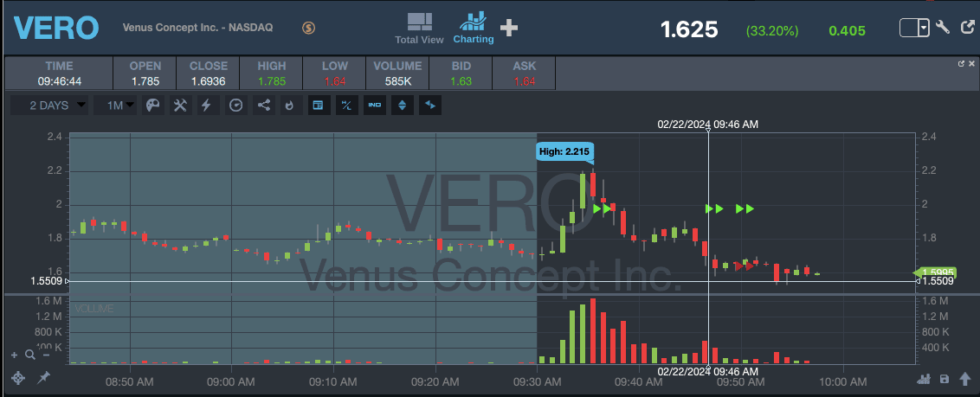980x397 pixels.
Task: Save the chart with the disk icon
Action: (945, 379)
